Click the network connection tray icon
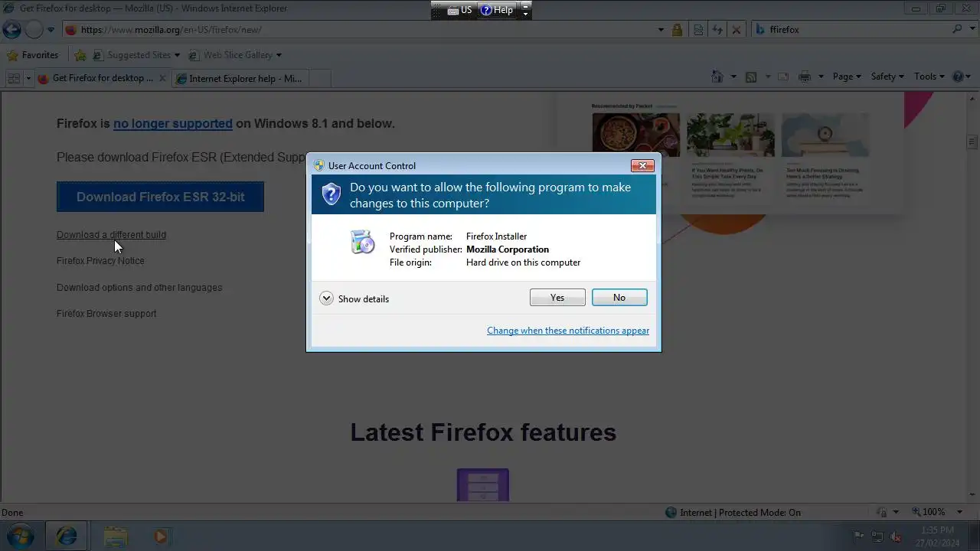Viewport: 980px width, 551px height. (877, 536)
